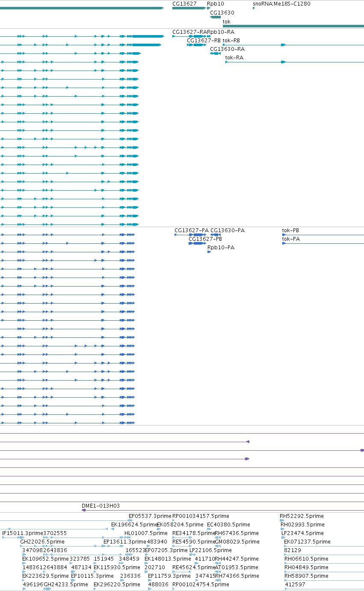
Task: Select EST label GH22026.5prime
Action: 42,542
